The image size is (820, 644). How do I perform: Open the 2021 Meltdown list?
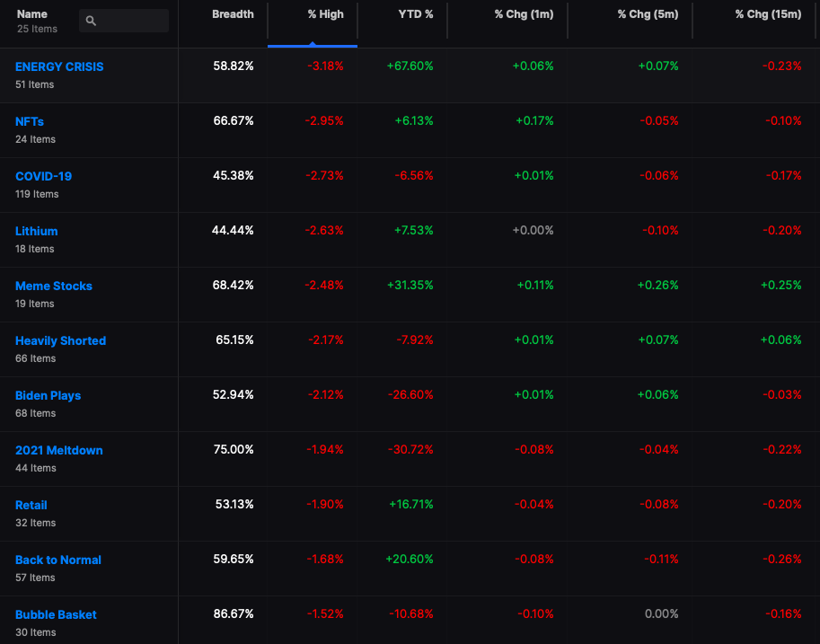point(58,450)
